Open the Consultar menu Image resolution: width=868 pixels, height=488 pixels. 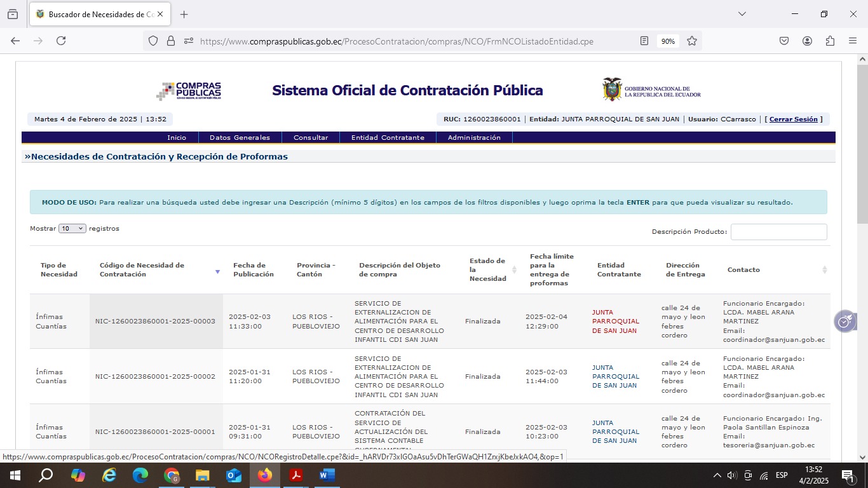311,137
